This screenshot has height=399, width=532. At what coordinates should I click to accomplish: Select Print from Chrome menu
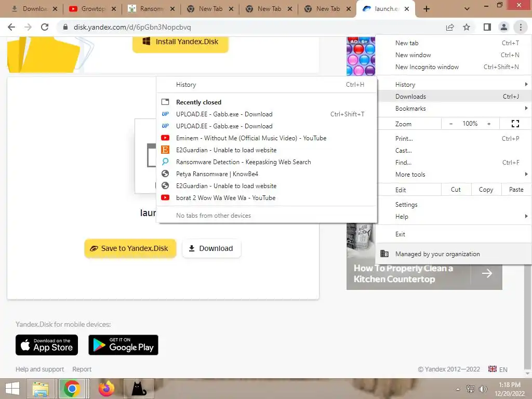(x=454, y=138)
